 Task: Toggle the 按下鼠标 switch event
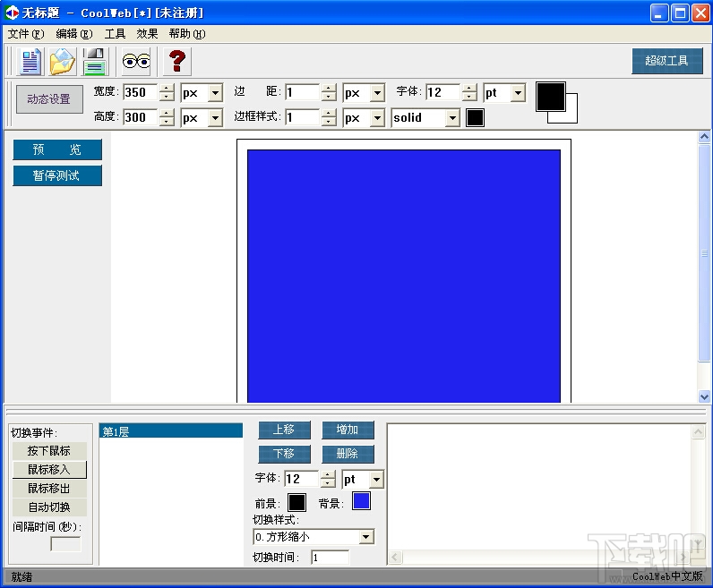[x=49, y=451]
